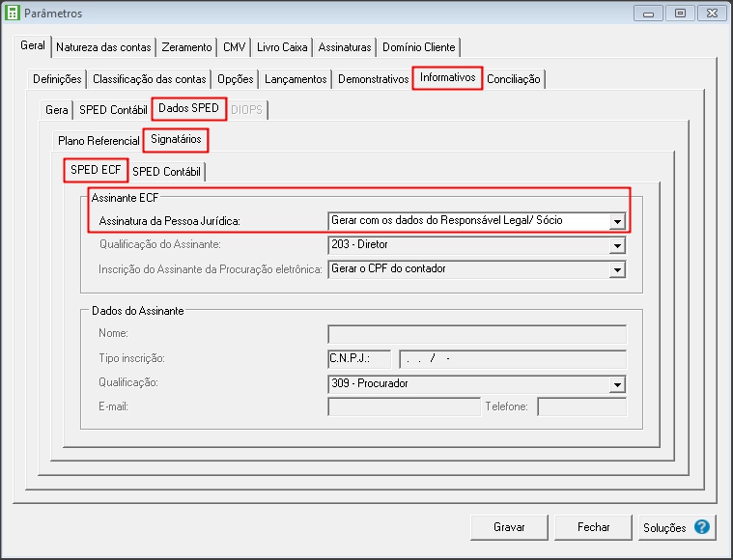Viewport: 733px width, 560px height.
Task: Select the Signatários tab
Action: coord(176,139)
